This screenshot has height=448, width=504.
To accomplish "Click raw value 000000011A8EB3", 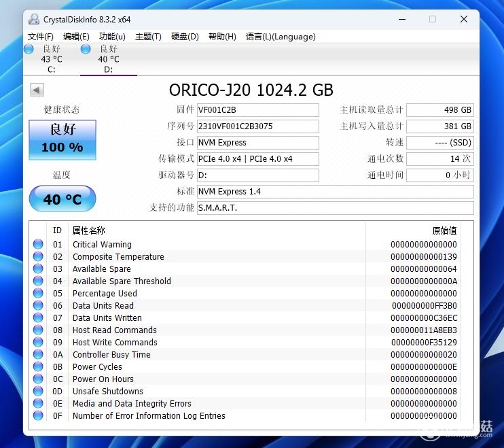I will 424,330.
